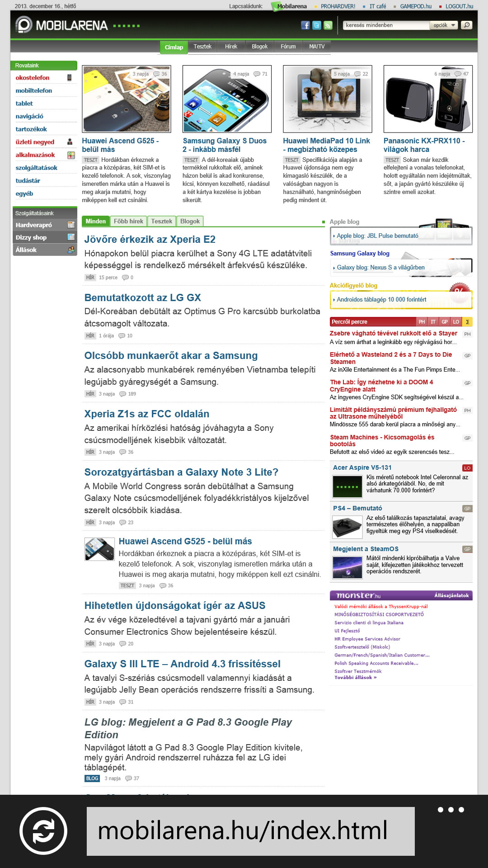Open GAMEPOD.hu site link
Screen dimensions: 488x868
point(416,6)
